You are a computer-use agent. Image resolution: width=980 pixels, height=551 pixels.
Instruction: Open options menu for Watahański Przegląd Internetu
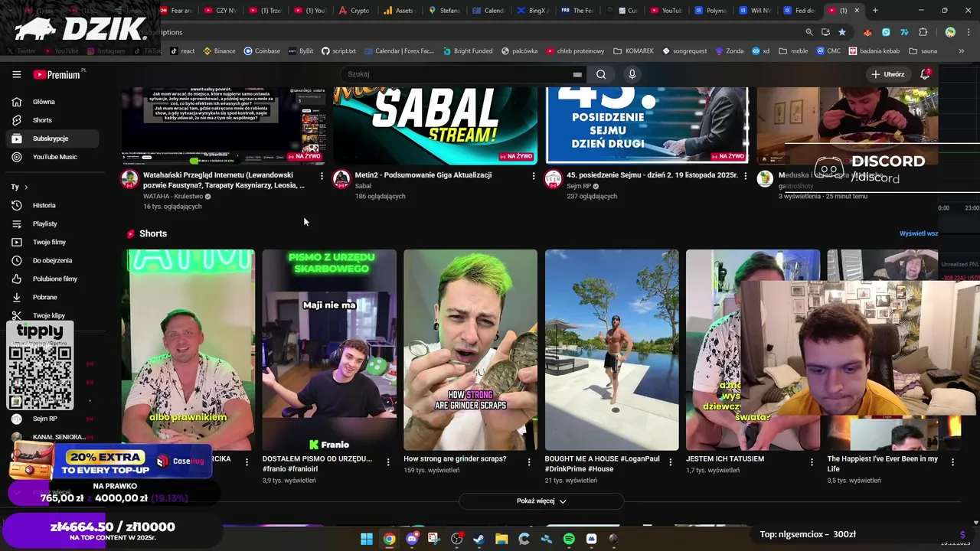point(322,176)
